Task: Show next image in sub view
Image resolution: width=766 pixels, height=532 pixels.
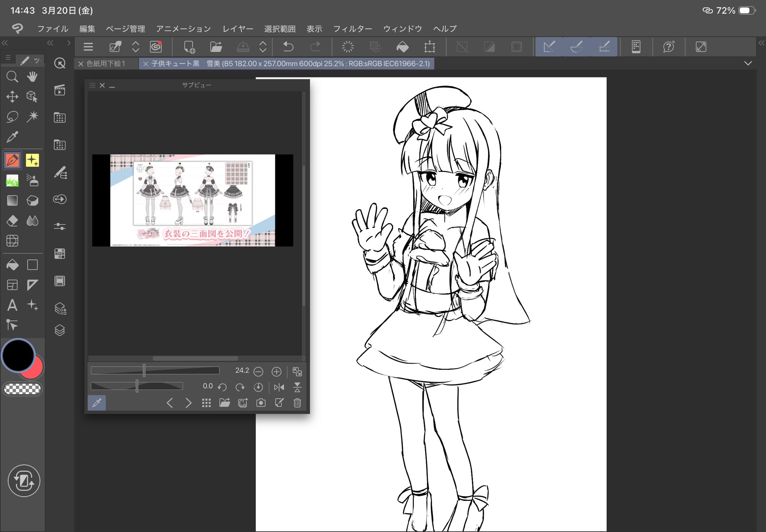Action: [188, 403]
